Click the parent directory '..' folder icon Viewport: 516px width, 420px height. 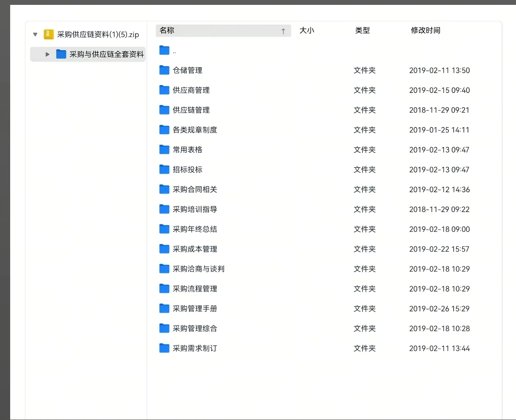(163, 50)
